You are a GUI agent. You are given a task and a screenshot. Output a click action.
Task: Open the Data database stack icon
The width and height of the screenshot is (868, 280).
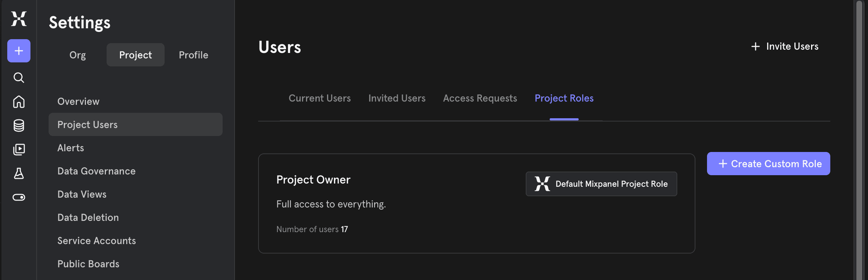click(x=19, y=125)
